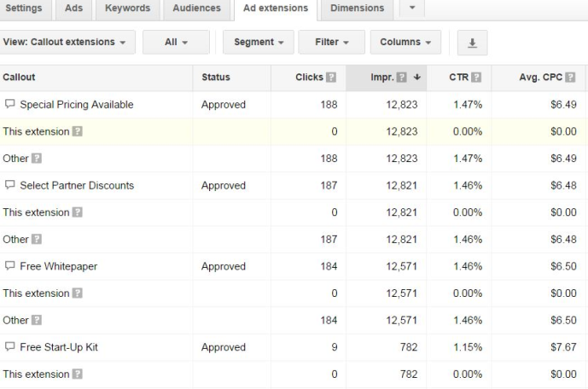Viewport: 588px width, 389px height.
Task: Click the 1.15% CTR value
Action: pos(468,347)
